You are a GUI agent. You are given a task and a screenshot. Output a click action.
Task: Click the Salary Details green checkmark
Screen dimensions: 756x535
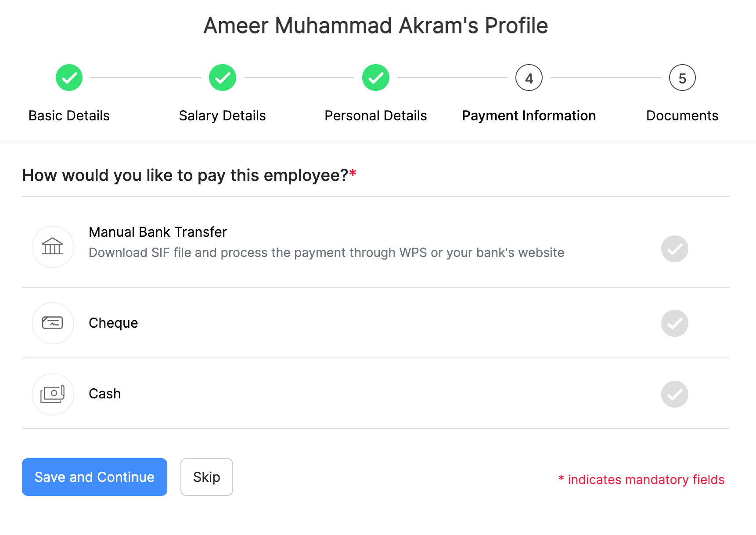[x=223, y=78]
